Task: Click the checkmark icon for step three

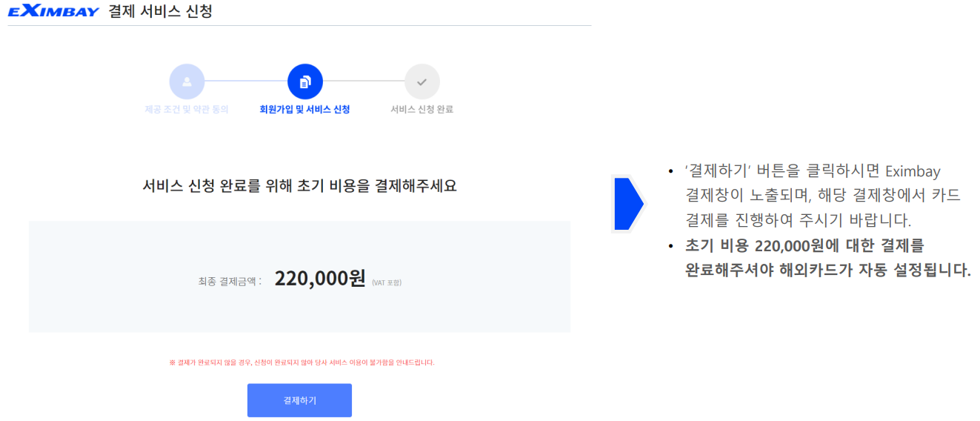Action: click(421, 82)
